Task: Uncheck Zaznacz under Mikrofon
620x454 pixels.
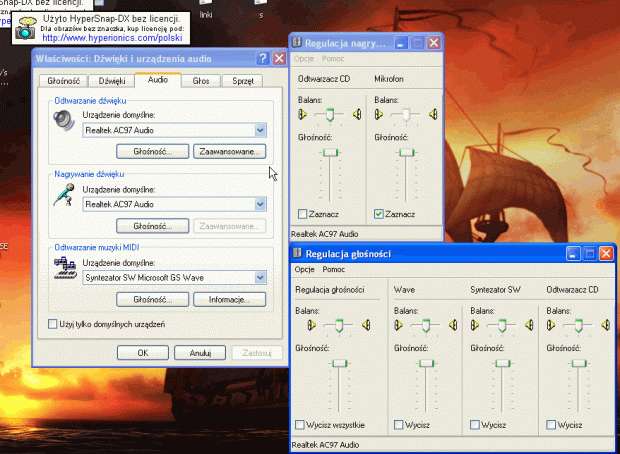Action: 379,214
